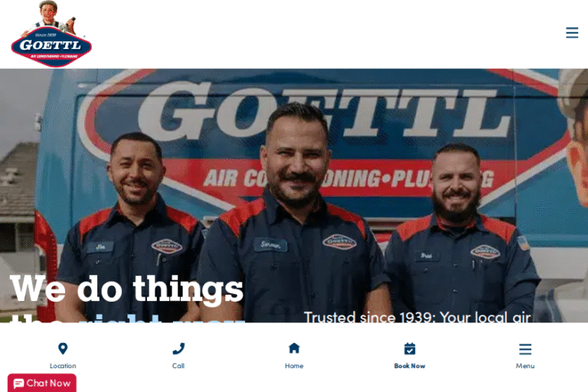The height and width of the screenshot is (392, 588).
Task: Expand the Menu label in bottom navigation
Action: tap(525, 366)
